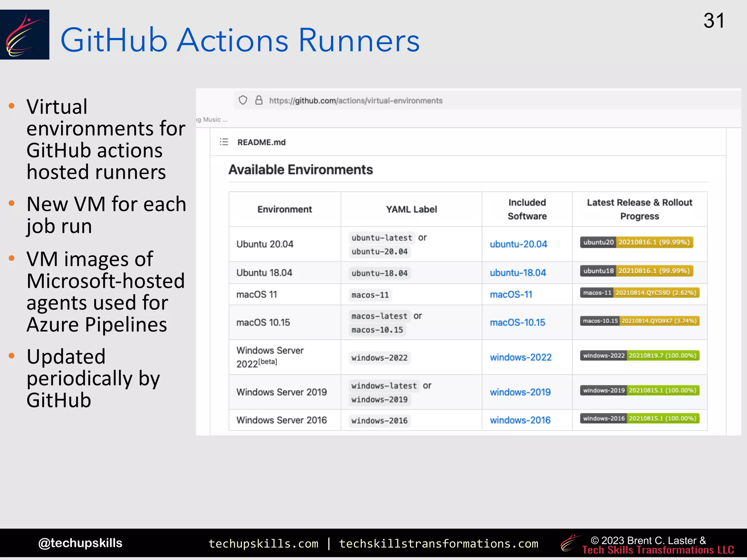This screenshot has width=747, height=560.
Task: Click the github.com virtual-environments address bar
Action: tap(356, 101)
